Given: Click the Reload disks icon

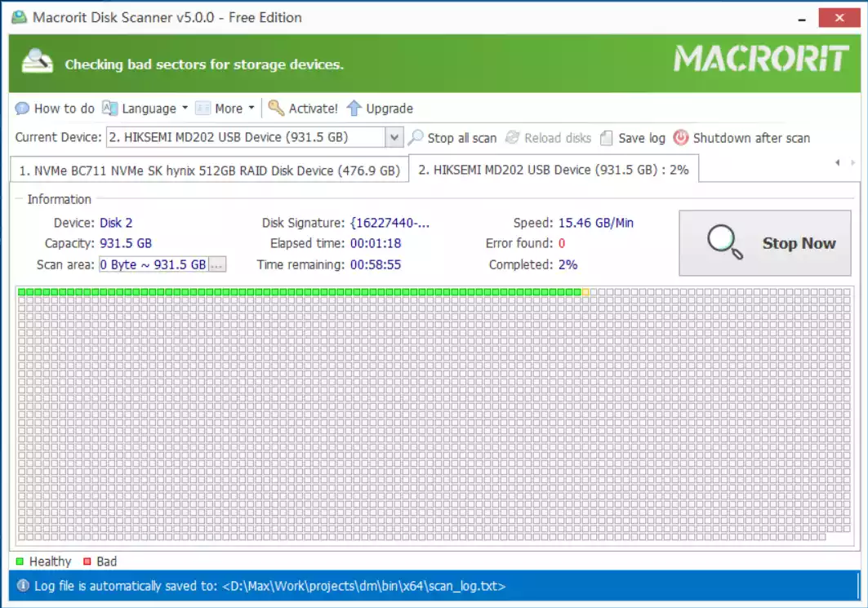Looking at the screenshot, I should 512,138.
